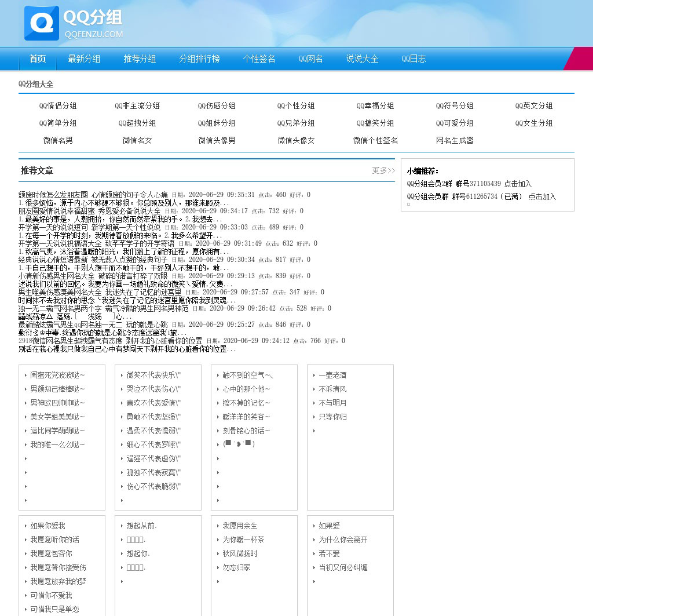The height and width of the screenshot is (616, 695).
Task: Open the 网名生成器 link
Action: click(455, 140)
